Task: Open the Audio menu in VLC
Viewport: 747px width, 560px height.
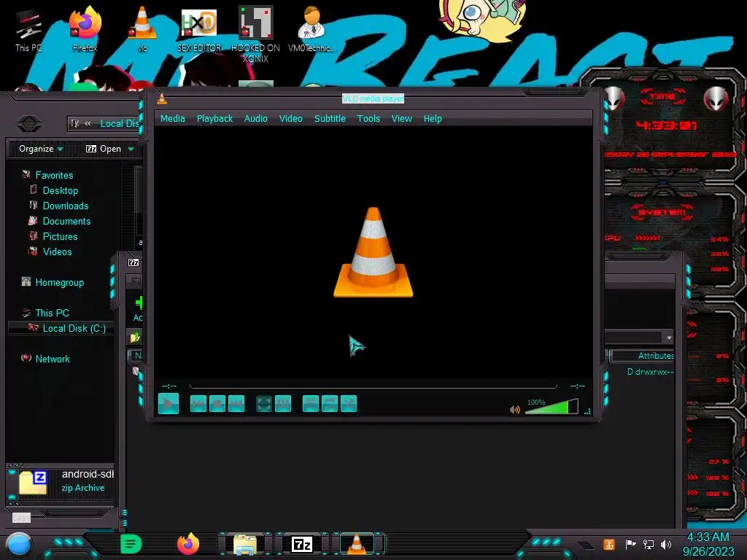Action: (256, 119)
